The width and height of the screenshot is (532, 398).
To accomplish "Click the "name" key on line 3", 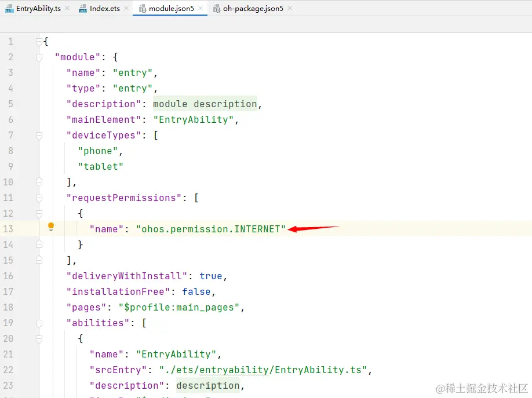I will 83,72.
